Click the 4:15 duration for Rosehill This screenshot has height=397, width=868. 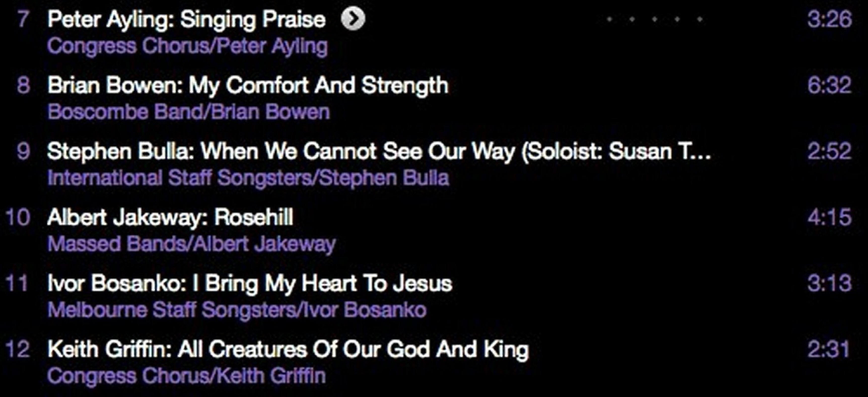(x=829, y=217)
